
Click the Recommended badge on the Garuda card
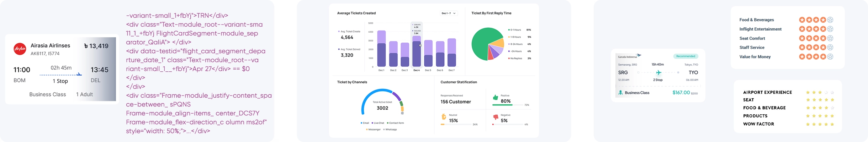tap(686, 56)
